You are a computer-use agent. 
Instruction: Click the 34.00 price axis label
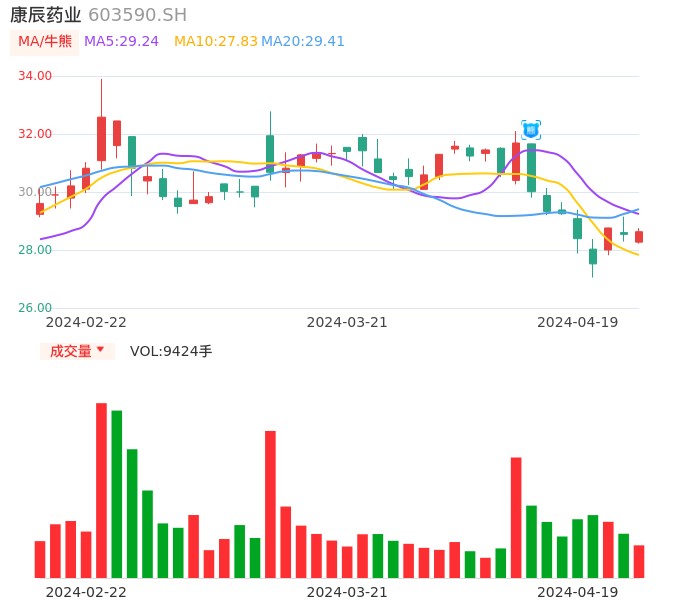35,76
